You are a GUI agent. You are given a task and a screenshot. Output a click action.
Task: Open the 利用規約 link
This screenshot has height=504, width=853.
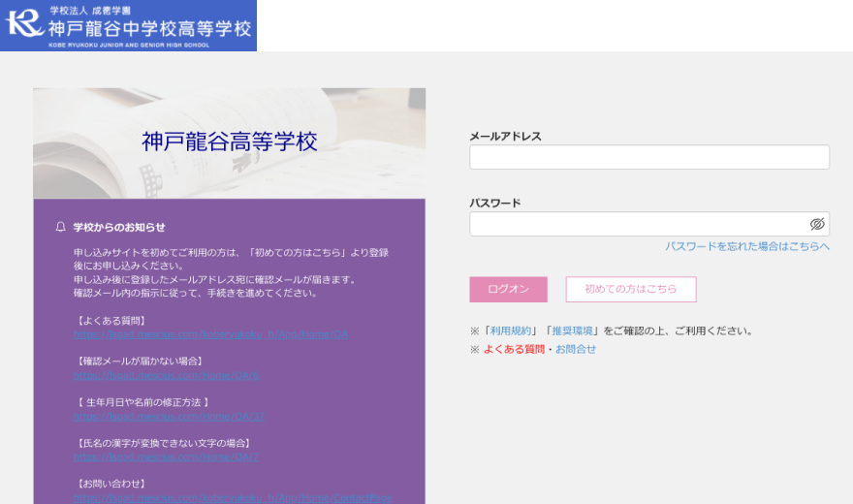[510, 331]
